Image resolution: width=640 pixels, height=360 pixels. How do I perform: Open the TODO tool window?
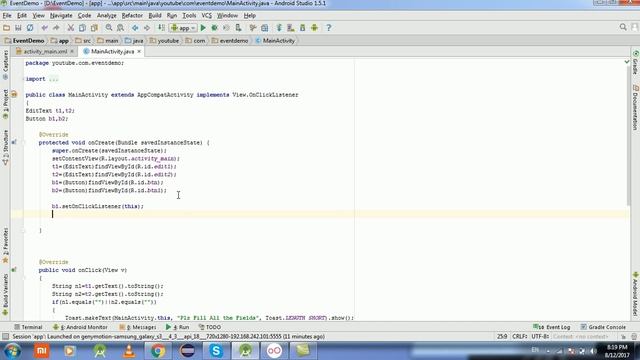tap(210, 327)
